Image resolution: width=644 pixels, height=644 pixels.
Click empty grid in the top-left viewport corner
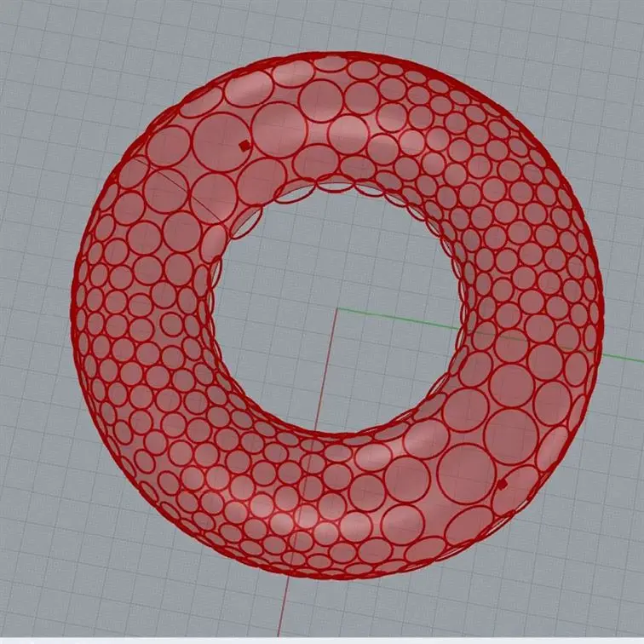pos(34,34)
